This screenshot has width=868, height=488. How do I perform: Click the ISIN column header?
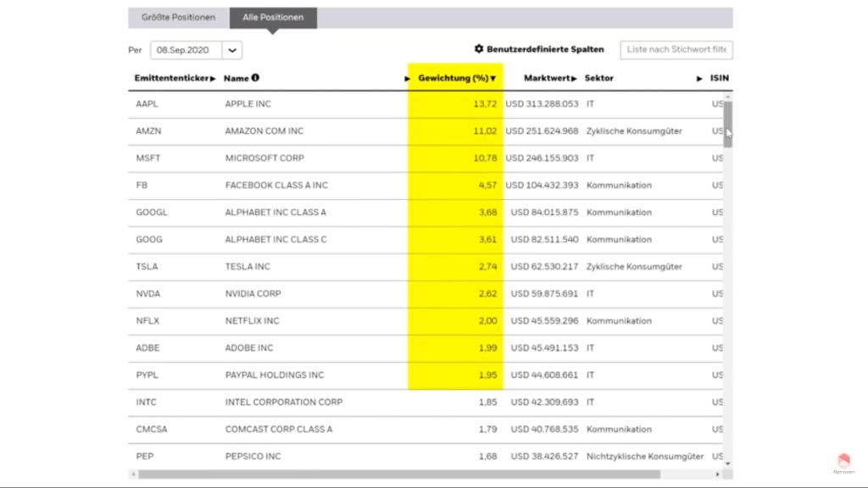720,78
